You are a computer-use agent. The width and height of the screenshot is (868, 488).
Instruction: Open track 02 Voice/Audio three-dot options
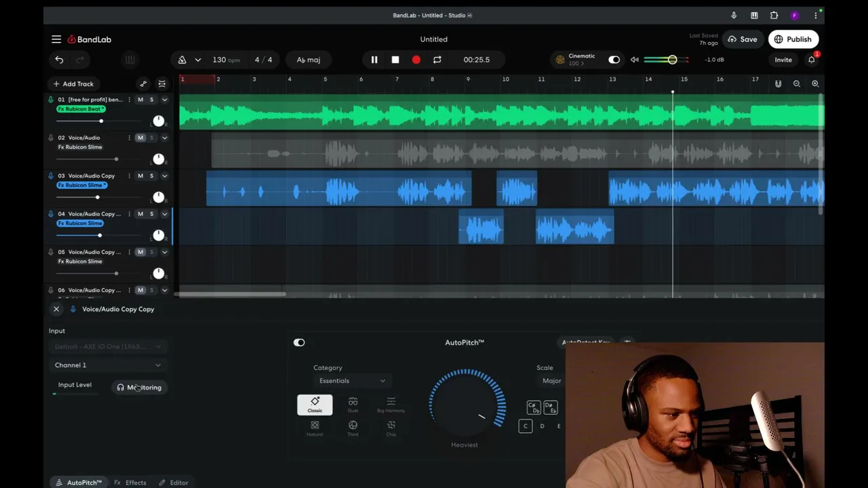coord(130,138)
